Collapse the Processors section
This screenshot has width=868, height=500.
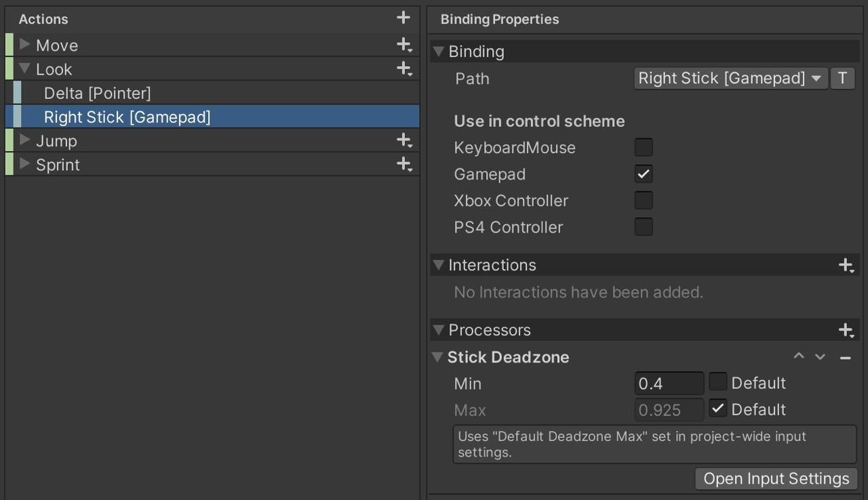[x=438, y=330]
